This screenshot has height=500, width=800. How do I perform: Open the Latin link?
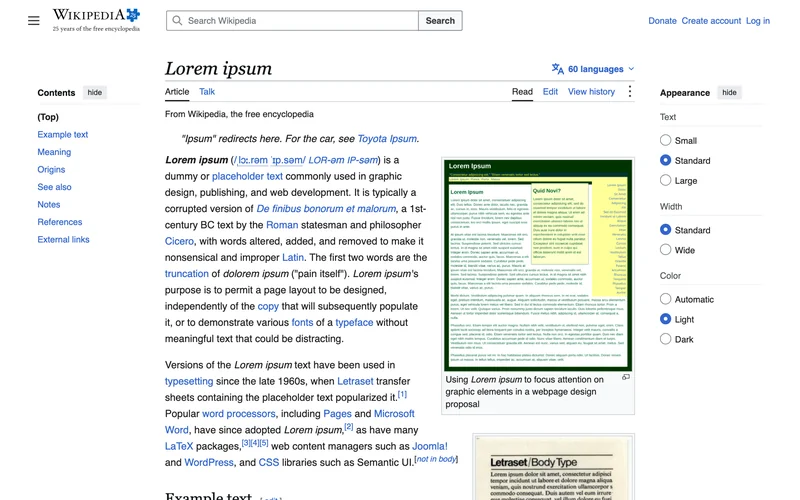pos(293,258)
